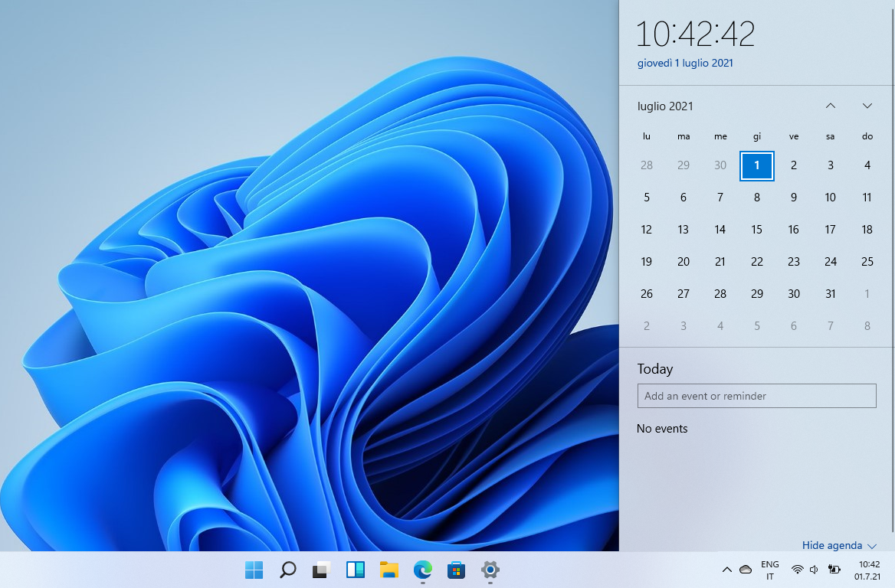Select greyed June 30 in the calendar

point(720,165)
